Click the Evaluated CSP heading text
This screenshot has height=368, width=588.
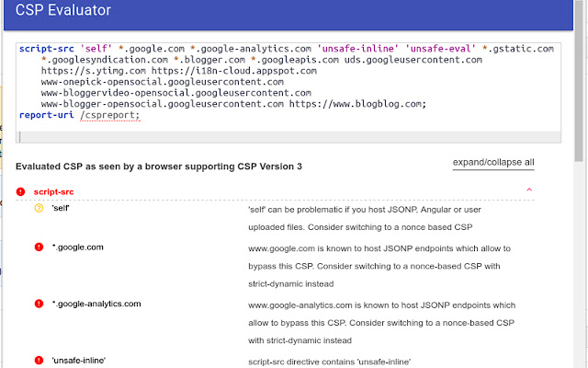pos(159,167)
